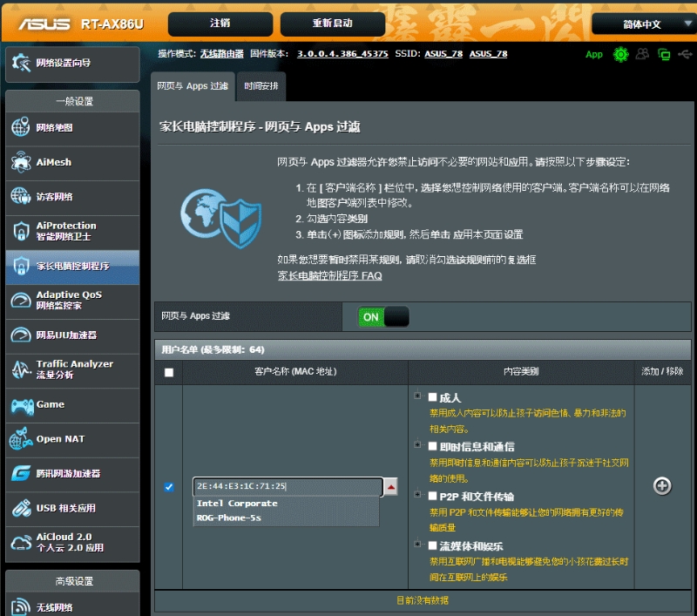
Task: Click the green gear status icon
Action: (620, 55)
